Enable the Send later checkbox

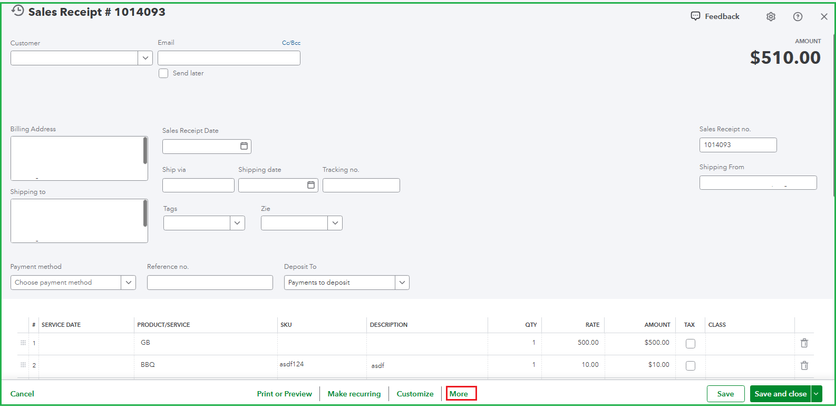(164, 73)
